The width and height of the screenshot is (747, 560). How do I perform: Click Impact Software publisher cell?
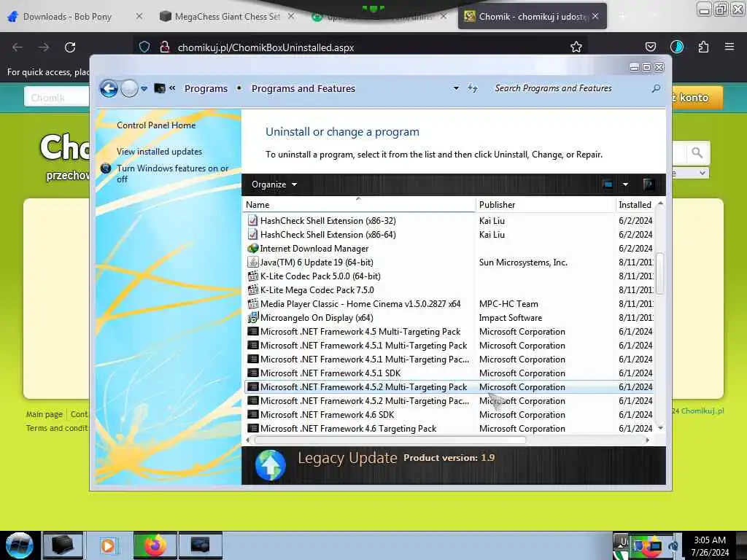click(510, 317)
